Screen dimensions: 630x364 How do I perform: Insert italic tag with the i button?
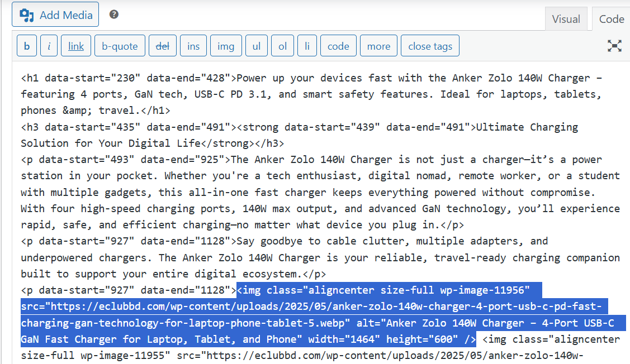tap(49, 46)
